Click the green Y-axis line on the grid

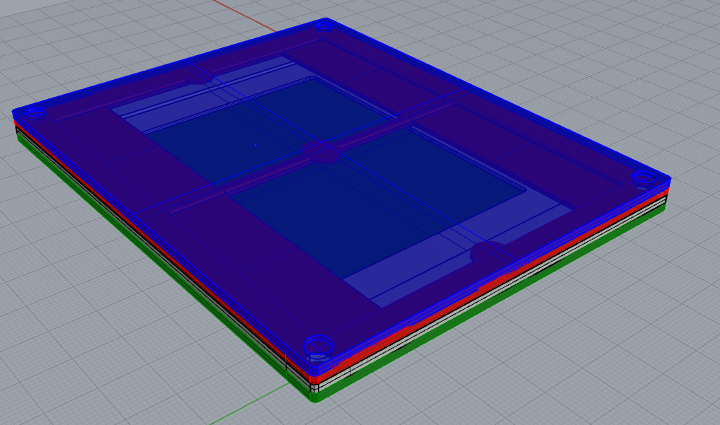pyautogui.click(x=250, y=404)
